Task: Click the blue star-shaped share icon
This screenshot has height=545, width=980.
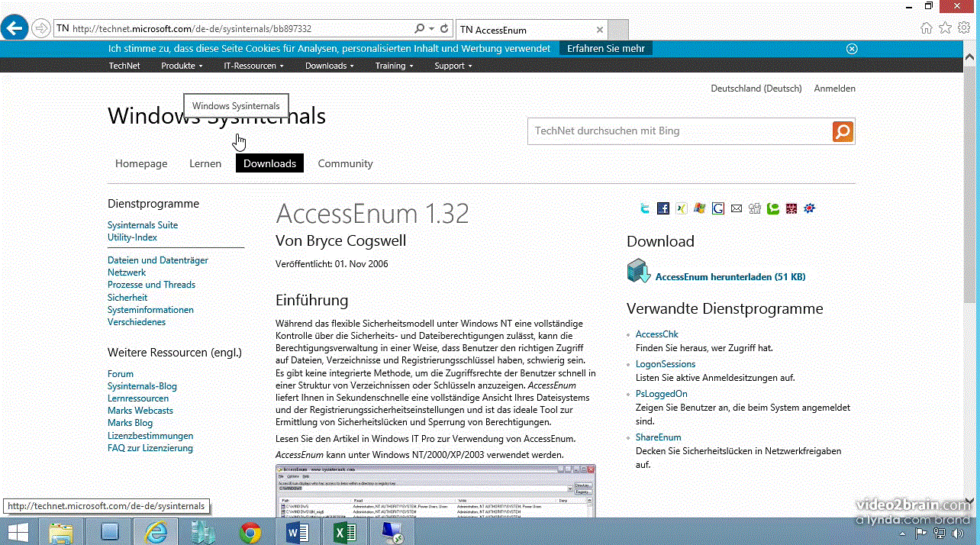Action: [x=810, y=208]
